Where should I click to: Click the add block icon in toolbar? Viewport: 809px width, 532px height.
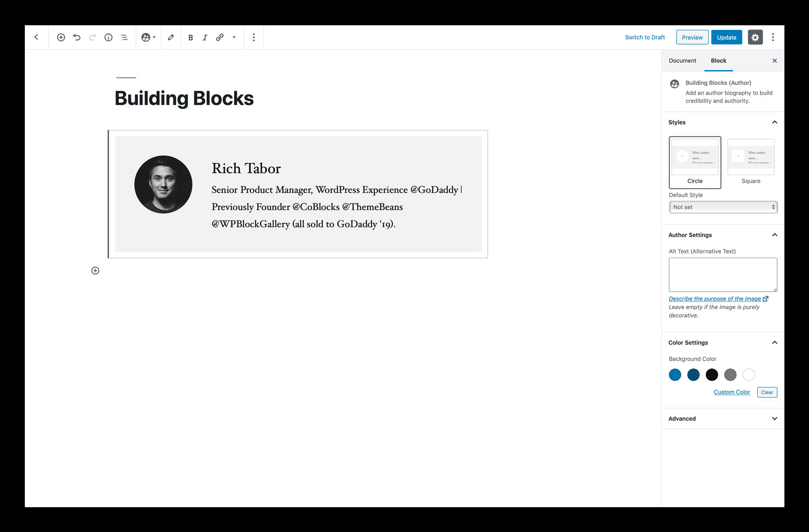(x=61, y=37)
